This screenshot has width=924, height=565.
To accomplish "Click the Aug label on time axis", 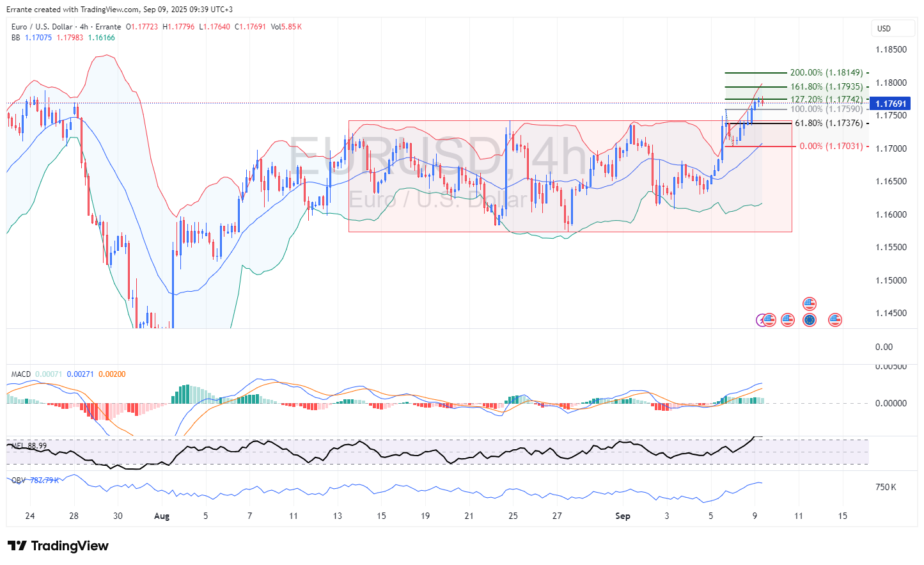I will [x=162, y=516].
